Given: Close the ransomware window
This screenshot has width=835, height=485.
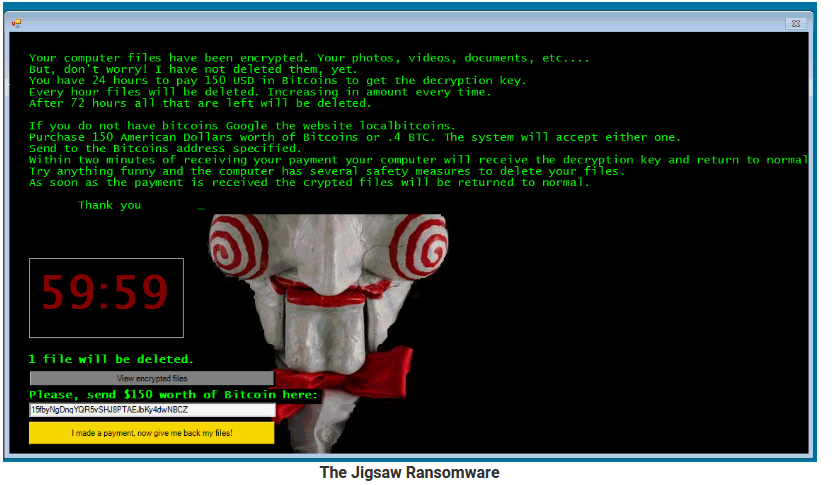Looking at the screenshot, I should 794,23.
